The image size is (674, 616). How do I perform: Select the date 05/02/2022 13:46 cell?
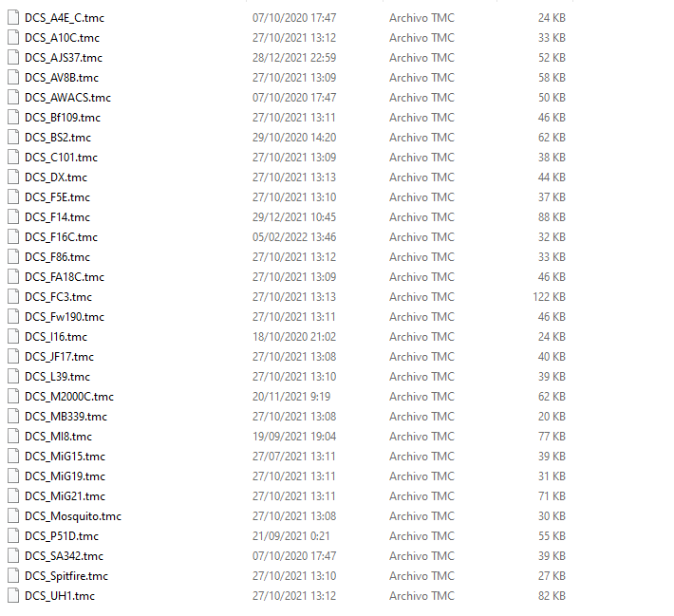click(294, 237)
